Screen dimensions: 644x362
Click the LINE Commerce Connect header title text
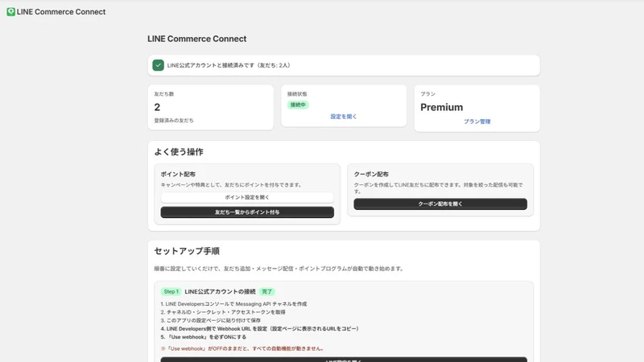tap(61, 12)
